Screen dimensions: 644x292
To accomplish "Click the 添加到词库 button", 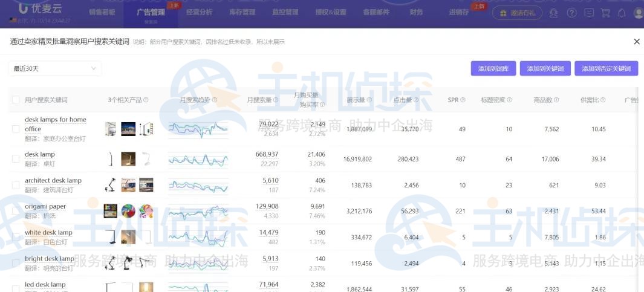I will pos(493,68).
